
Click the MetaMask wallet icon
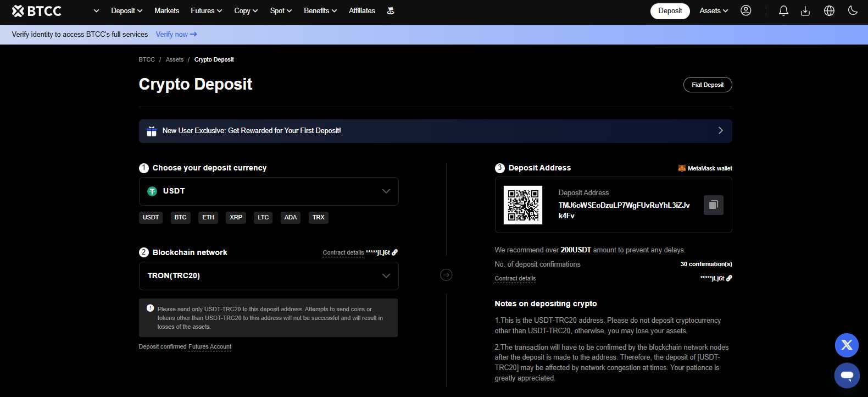coord(682,168)
